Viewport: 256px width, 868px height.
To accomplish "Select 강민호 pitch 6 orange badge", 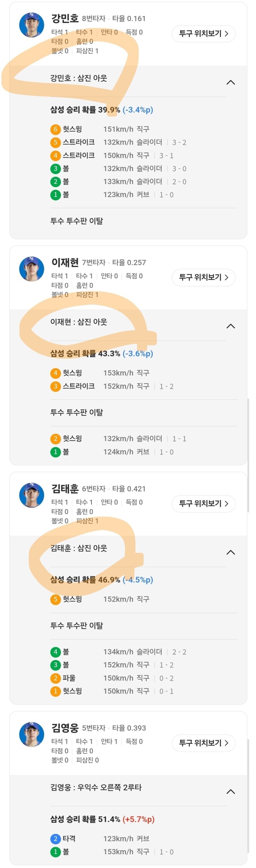I will pyautogui.click(x=55, y=129).
